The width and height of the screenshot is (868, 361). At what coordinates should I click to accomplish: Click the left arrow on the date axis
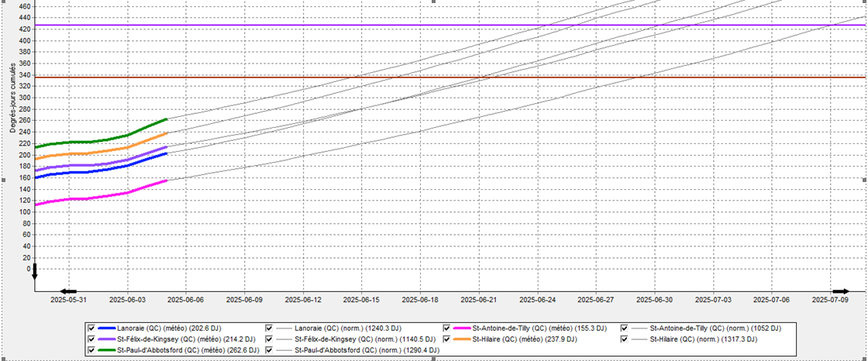pos(68,291)
